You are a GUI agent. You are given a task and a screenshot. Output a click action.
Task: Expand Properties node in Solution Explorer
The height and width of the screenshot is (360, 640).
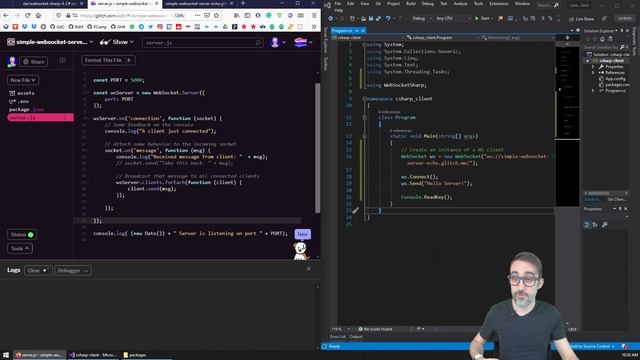[593, 67]
